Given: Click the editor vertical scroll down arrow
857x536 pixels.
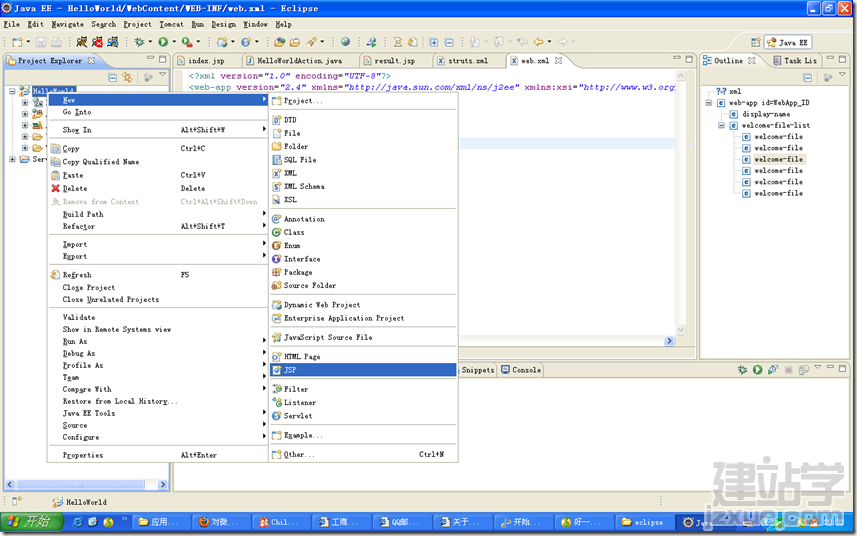Looking at the screenshot, I should [x=680, y=329].
